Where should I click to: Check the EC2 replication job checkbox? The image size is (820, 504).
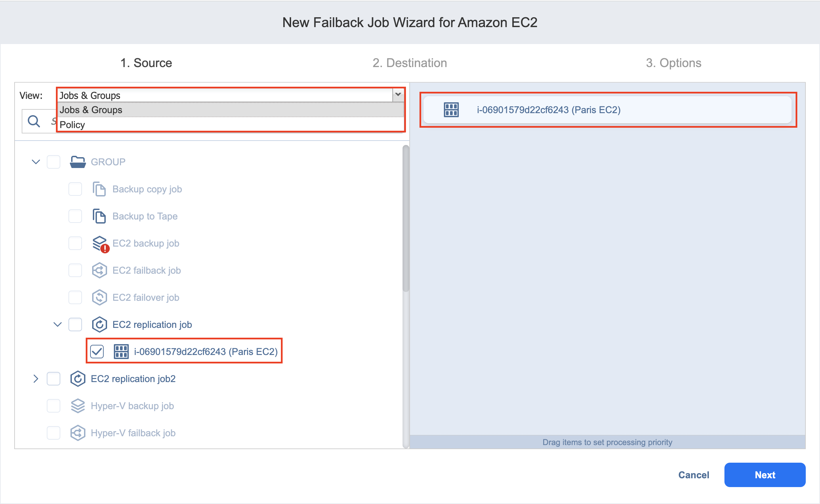click(x=75, y=324)
